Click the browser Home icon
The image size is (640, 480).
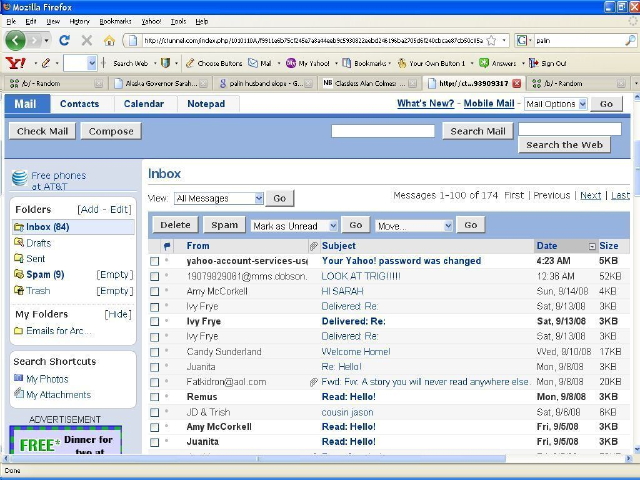(109, 41)
